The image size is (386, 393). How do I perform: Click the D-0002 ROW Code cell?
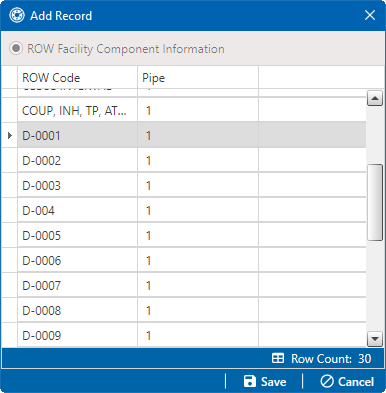[77, 160]
